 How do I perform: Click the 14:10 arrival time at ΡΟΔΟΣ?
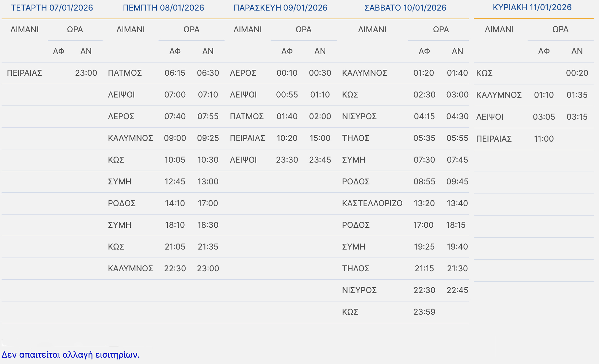175,203
